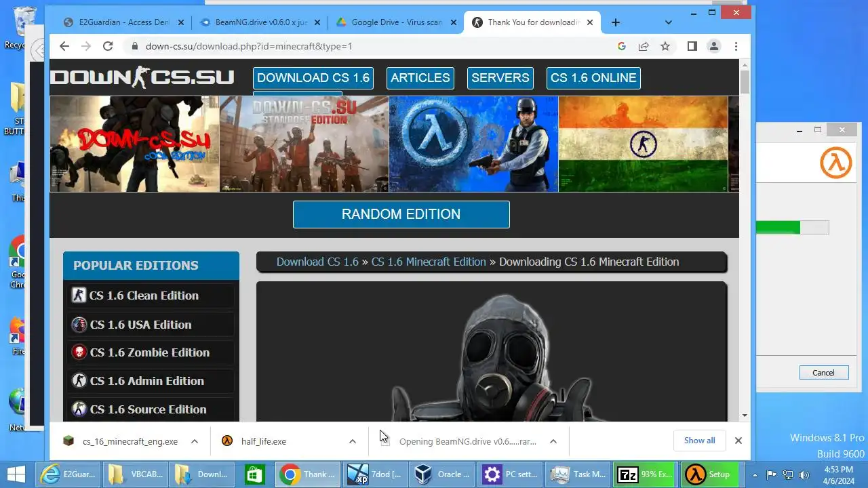This screenshot has height=488, width=868.
Task: Open the Chrome side panel icon
Action: [692, 46]
